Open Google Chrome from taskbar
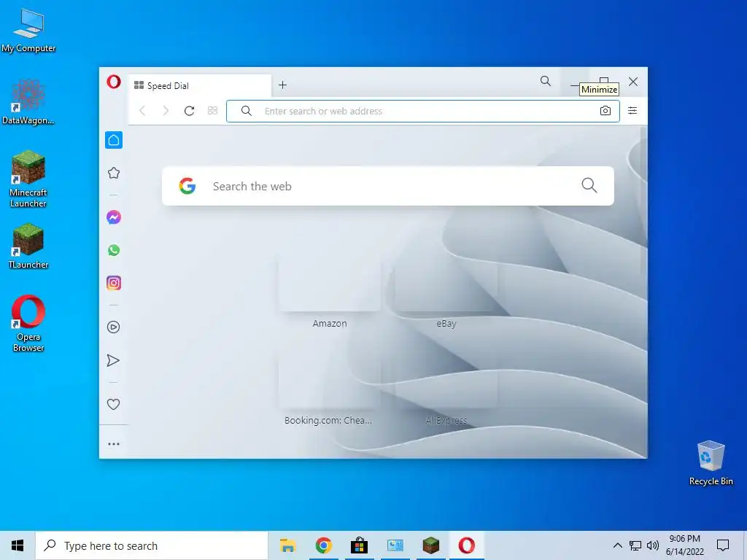Image resolution: width=747 pixels, height=560 pixels. click(323, 545)
